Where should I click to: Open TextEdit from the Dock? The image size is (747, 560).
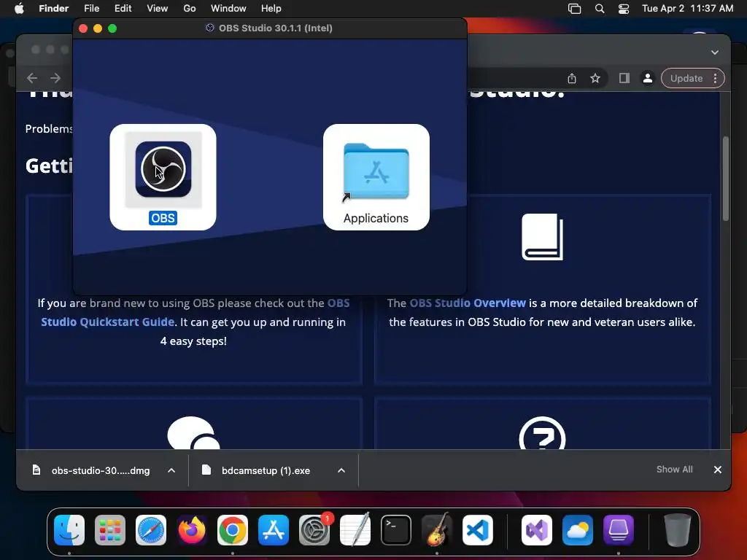[x=355, y=530]
